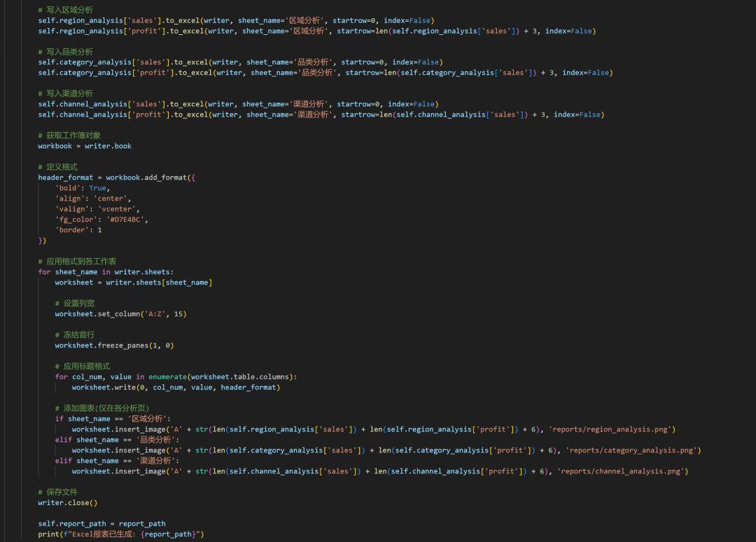Screen dimensions: 756x542
Task: Click the 'for sheet_name in writer.sheets' line
Action: (106, 272)
